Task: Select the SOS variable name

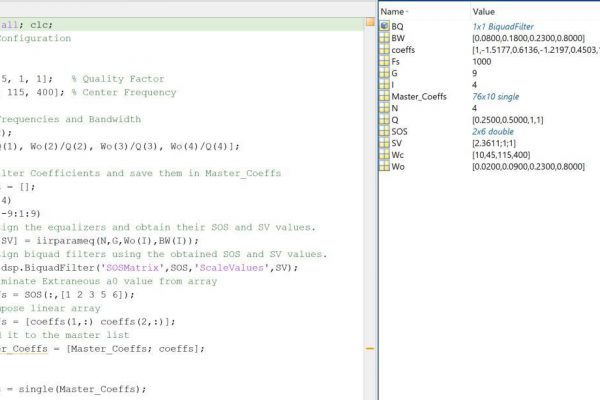Action: click(x=399, y=131)
